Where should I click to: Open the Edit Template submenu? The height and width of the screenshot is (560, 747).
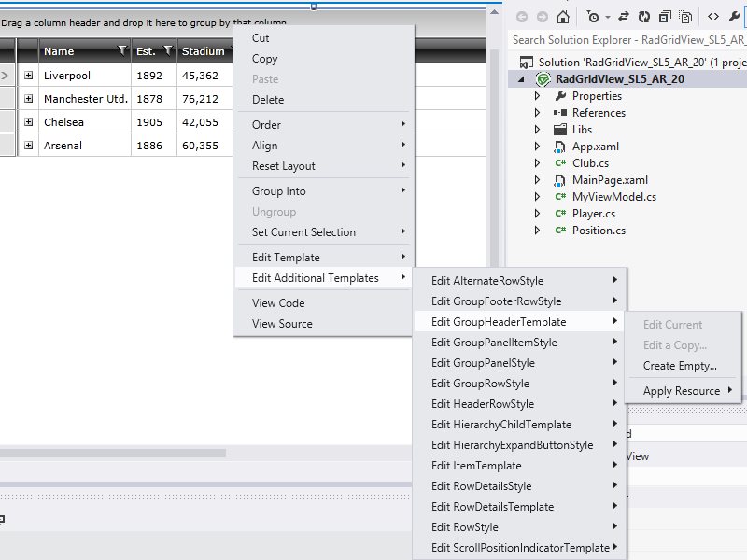323,258
